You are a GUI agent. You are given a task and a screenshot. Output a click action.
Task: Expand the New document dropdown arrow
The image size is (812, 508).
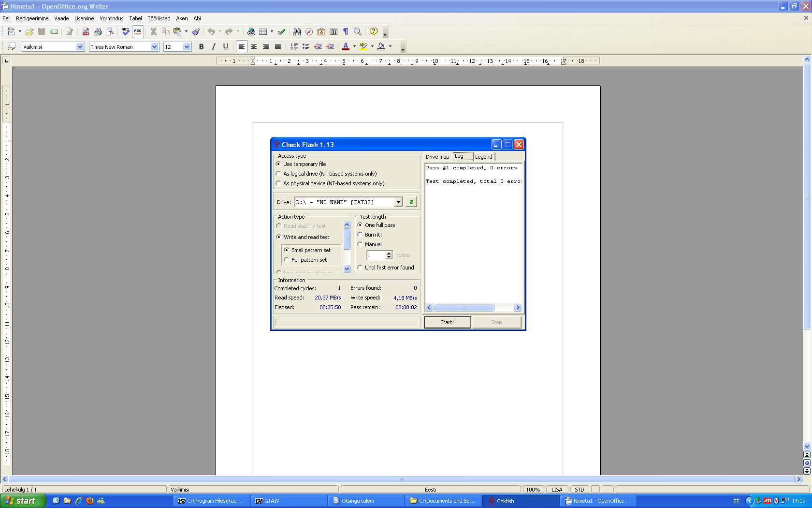pyautogui.click(x=20, y=32)
